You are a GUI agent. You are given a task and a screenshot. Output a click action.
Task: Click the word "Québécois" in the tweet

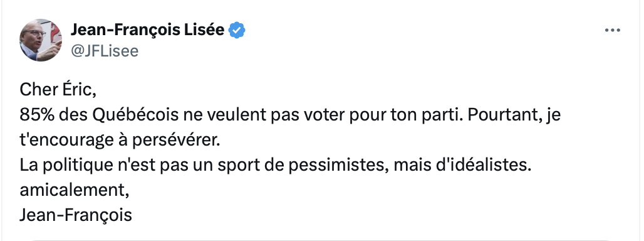point(136,116)
